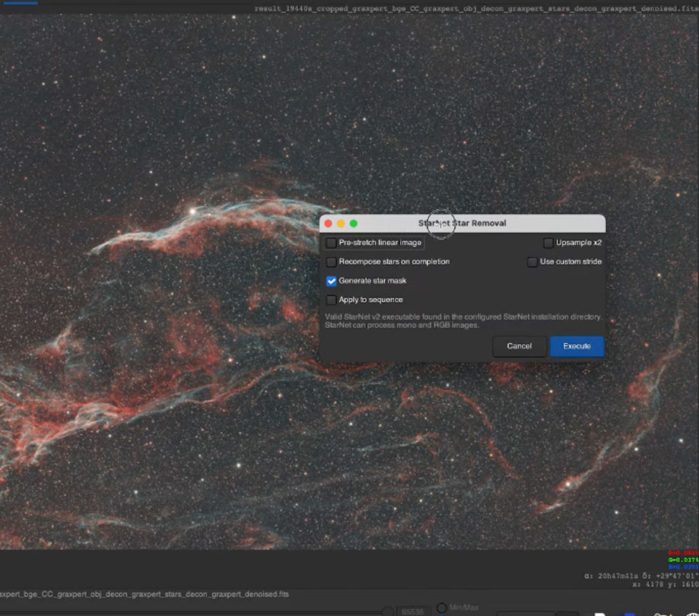The image size is (699, 616).
Task: Cancel the StarNet Star Removal dialog
Action: point(519,346)
